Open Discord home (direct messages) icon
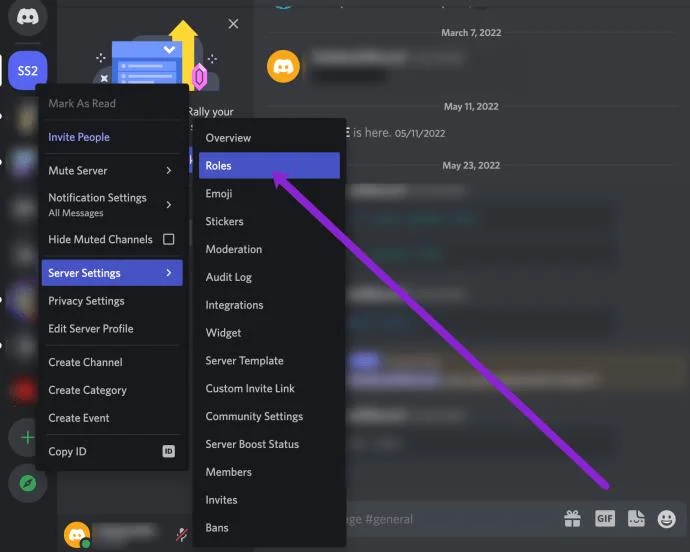The height and width of the screenshot is (552, 690). [27, 17]
